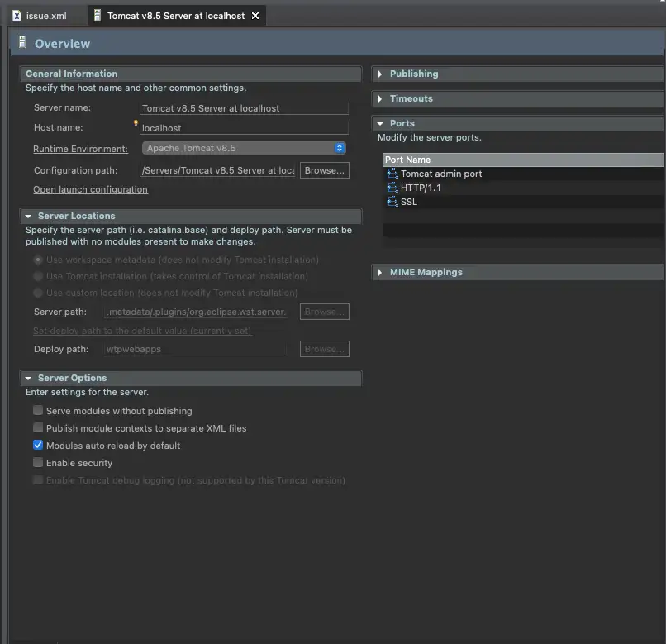Collapse the Ports section

[380, 123]
